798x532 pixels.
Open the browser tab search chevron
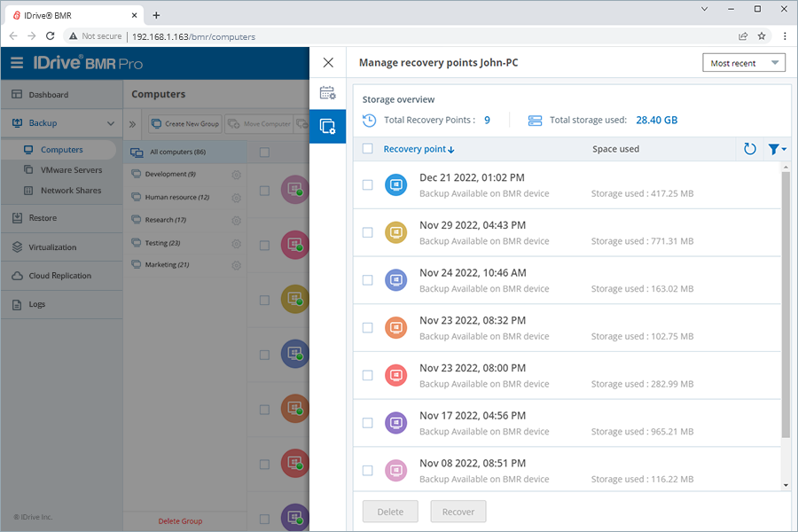704,9
